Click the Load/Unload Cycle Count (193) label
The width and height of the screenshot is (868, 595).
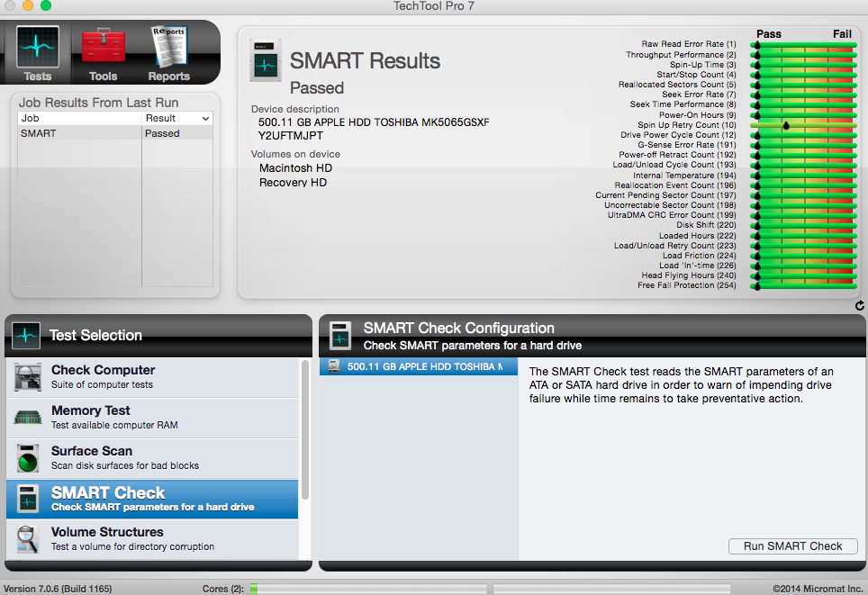(674, 165)
